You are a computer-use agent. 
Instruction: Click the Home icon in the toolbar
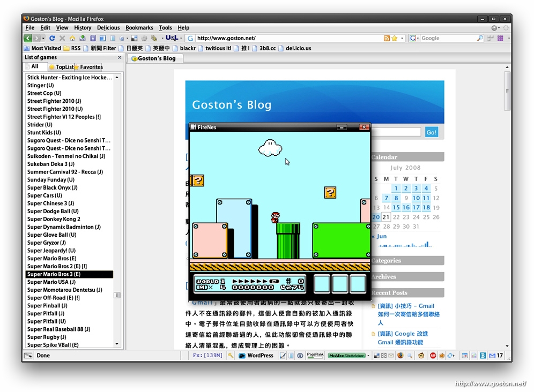coord(72,38)
